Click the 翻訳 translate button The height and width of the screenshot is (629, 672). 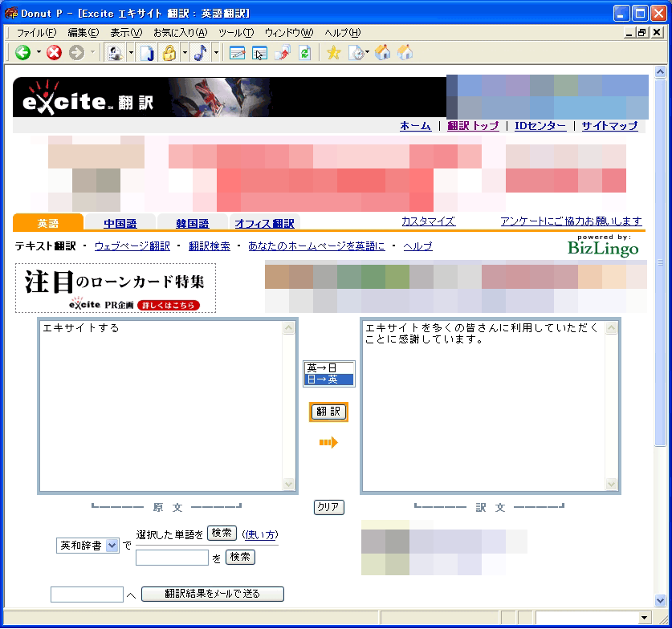328,412
